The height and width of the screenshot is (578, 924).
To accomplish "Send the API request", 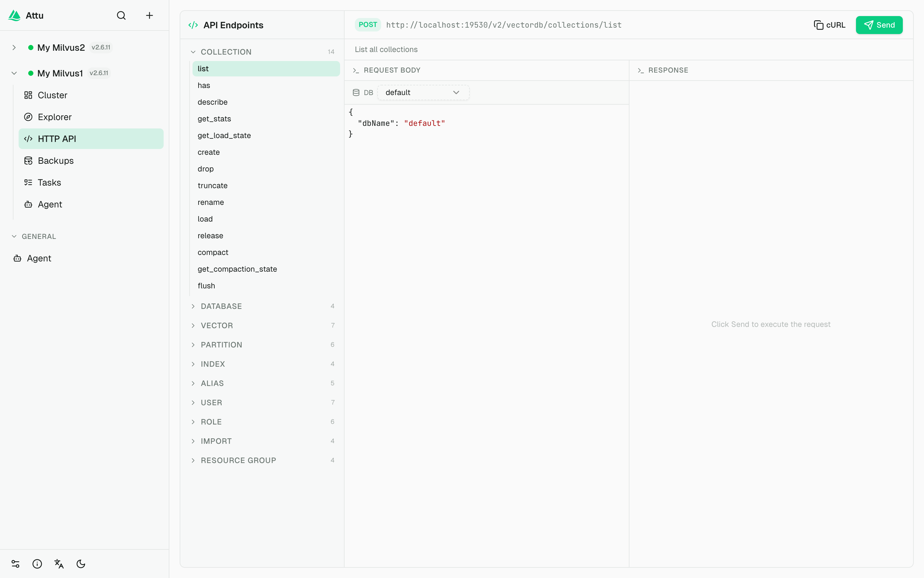I will [x=879, y=25].
